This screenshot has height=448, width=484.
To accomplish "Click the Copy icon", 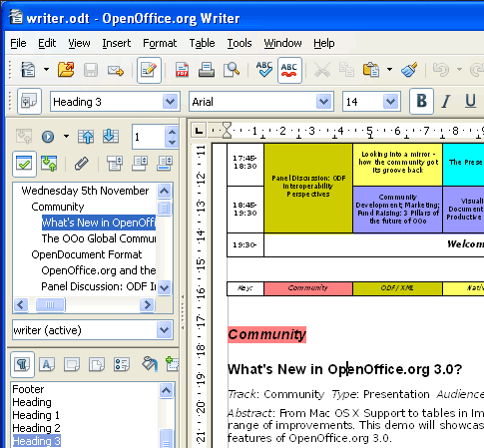I will pos(346,70).
